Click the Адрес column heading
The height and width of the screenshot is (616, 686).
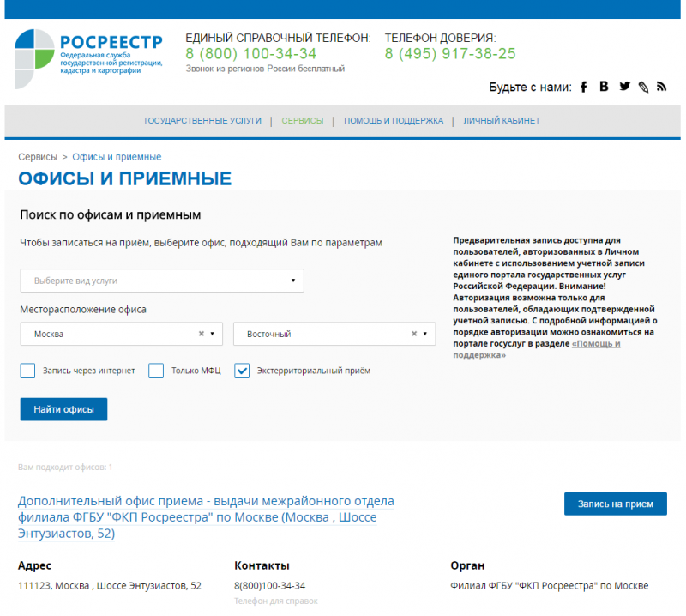point(34,565)
